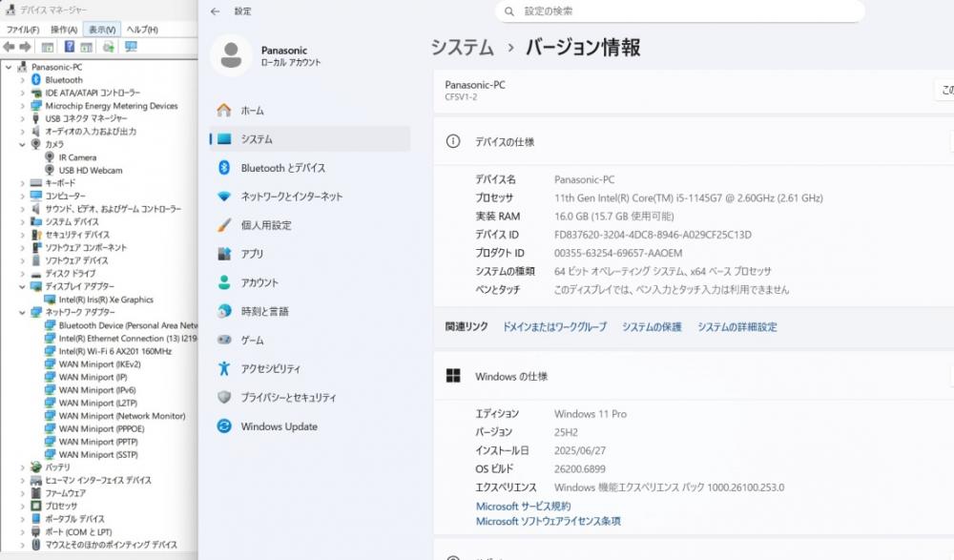Click the OS build value 26200.6899
The height and width of the screenshot is (560, 954).
(x=579, y=468)
